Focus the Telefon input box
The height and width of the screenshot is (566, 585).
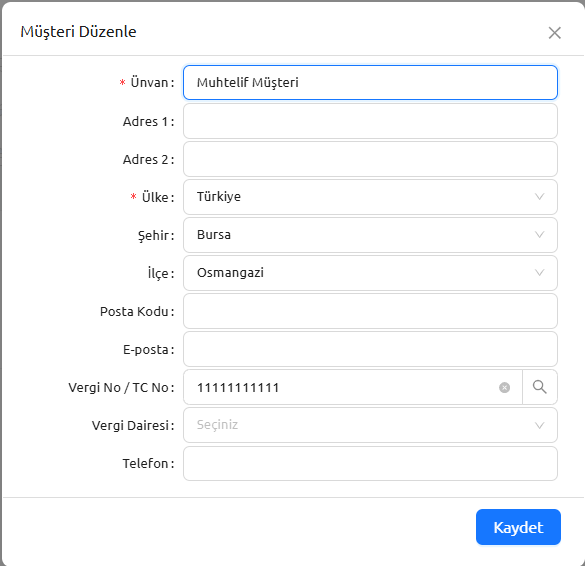coord(370,463)
